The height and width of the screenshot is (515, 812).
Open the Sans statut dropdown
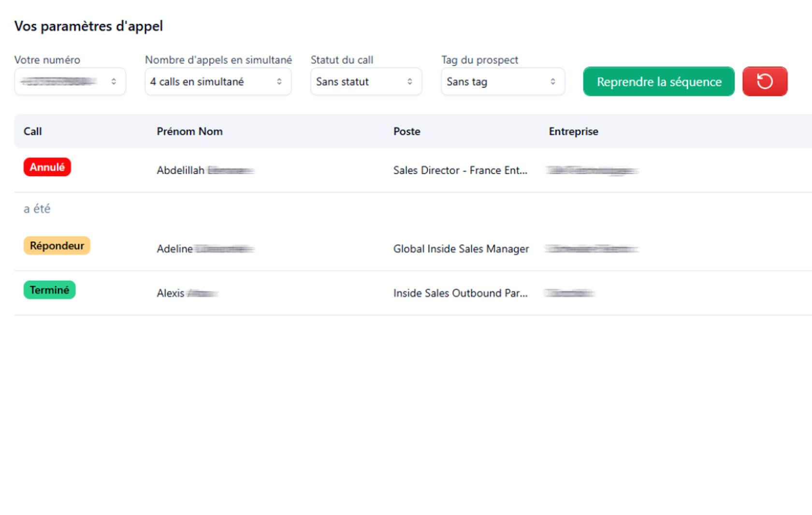(x=366, y=81)
